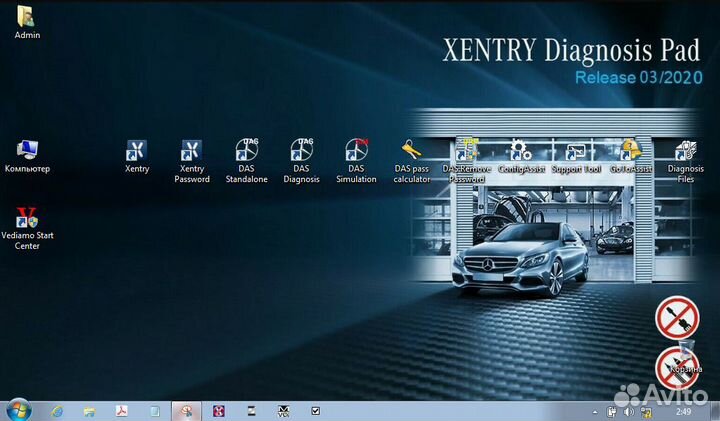Open Vediamo Start Center shortcut
Image resolution: width=720 pixels, height=421 pixels.
(27, 220)
